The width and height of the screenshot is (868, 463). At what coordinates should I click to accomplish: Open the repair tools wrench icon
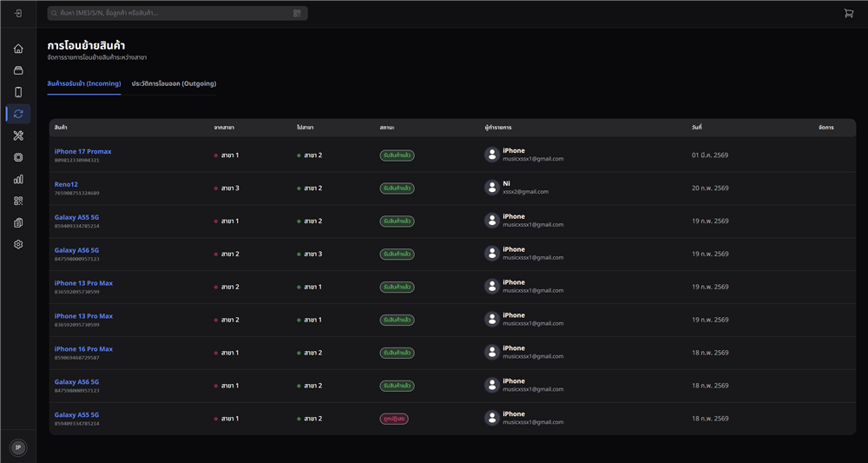pyautogui.click(x=18, y=136)
